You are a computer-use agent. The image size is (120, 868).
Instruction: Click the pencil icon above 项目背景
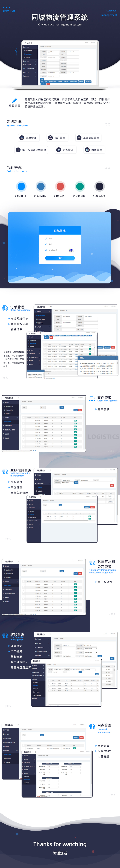tap(14, 100)
